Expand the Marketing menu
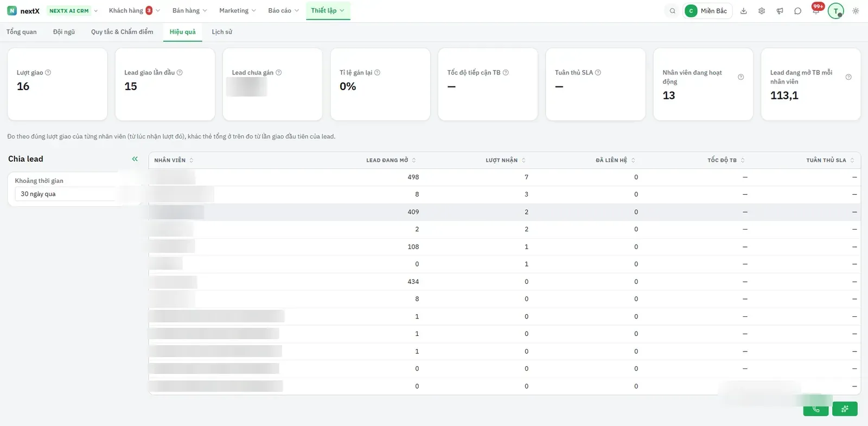This screenshot has width=868, height=426. [237, 11]
